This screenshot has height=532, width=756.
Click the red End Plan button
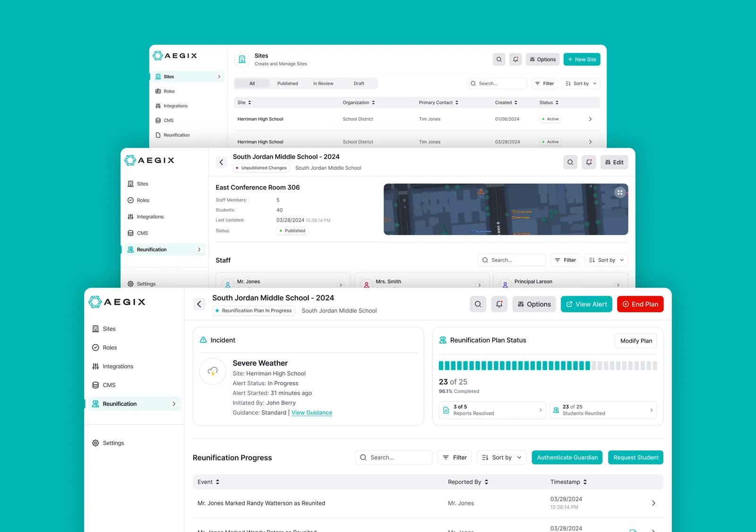[x=640, y=304]
